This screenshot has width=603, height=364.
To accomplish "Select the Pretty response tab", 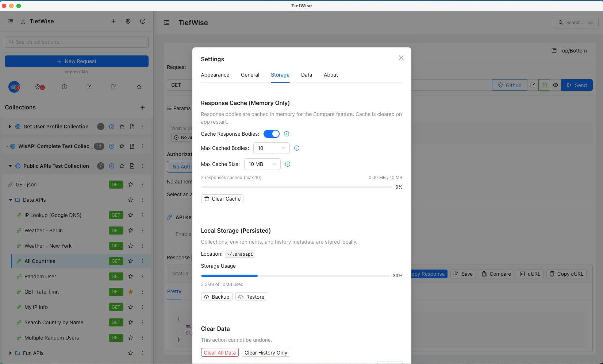I will pyautogui.click(x=174, y=291).
